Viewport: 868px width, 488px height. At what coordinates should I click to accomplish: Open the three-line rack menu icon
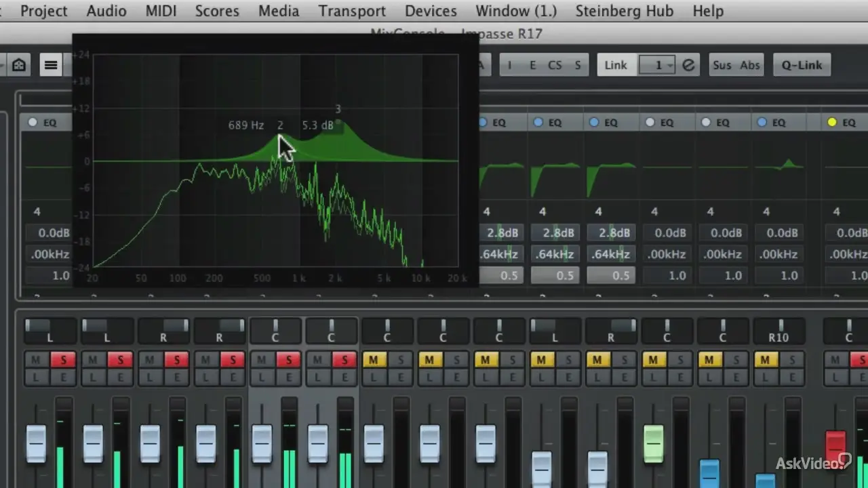point(51,65)
